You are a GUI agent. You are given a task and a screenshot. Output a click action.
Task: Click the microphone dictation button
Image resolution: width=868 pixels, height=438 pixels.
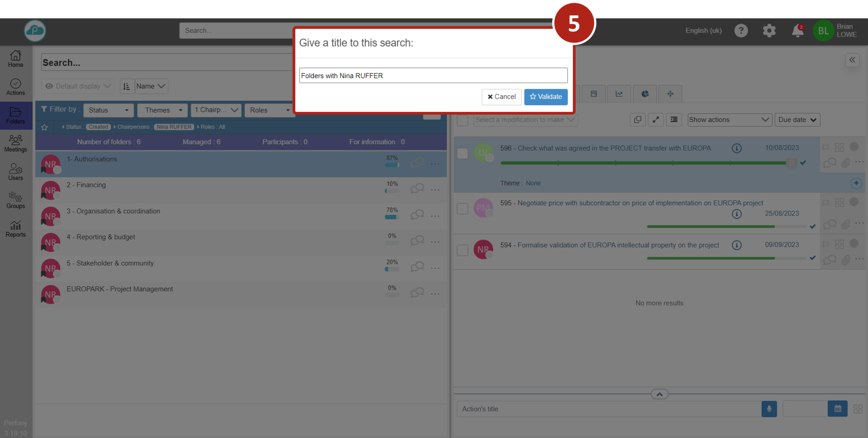click(x=769, y=409)
